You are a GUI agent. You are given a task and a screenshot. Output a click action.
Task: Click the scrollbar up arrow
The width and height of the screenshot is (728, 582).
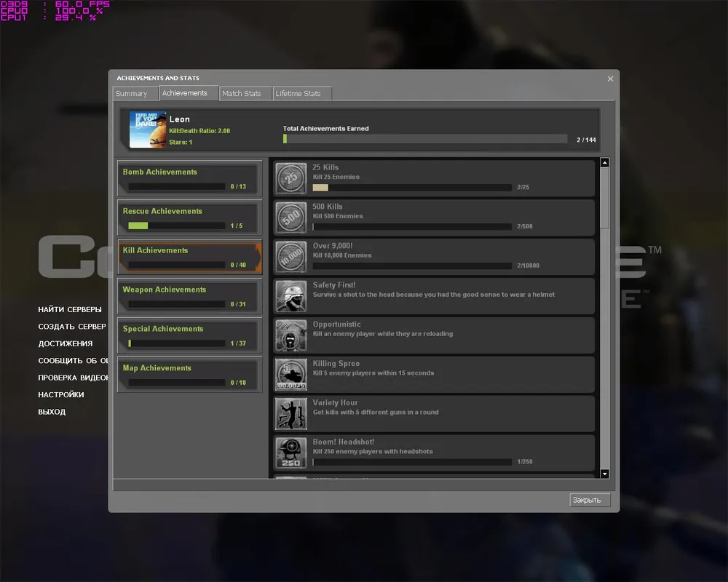pos(604,162)
